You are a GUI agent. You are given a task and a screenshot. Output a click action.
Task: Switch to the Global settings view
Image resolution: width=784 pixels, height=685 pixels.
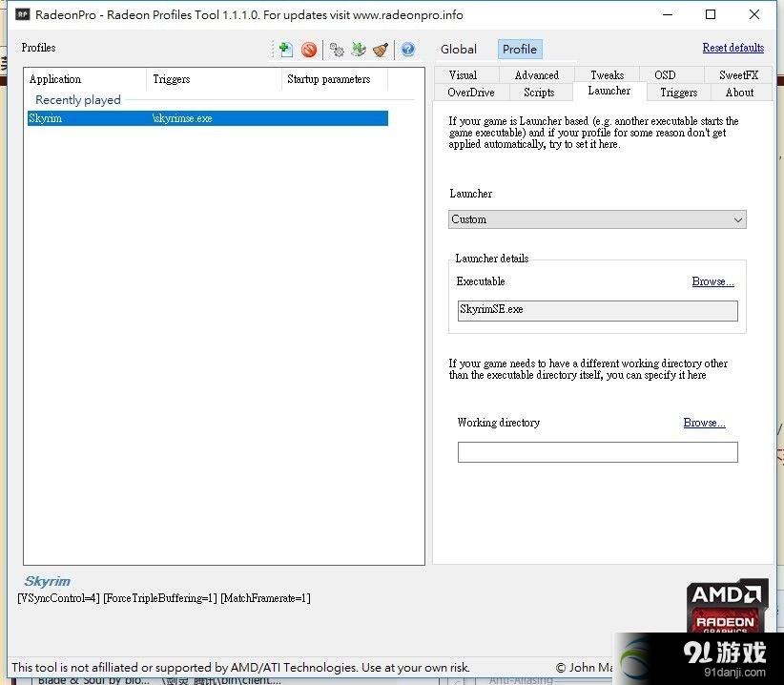tap(459, 49)
